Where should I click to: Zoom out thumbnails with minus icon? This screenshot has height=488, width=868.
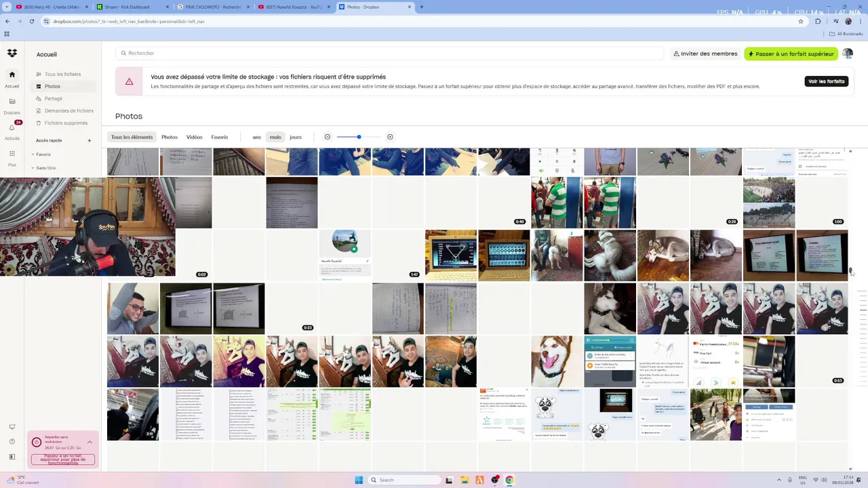click(327, 137)
